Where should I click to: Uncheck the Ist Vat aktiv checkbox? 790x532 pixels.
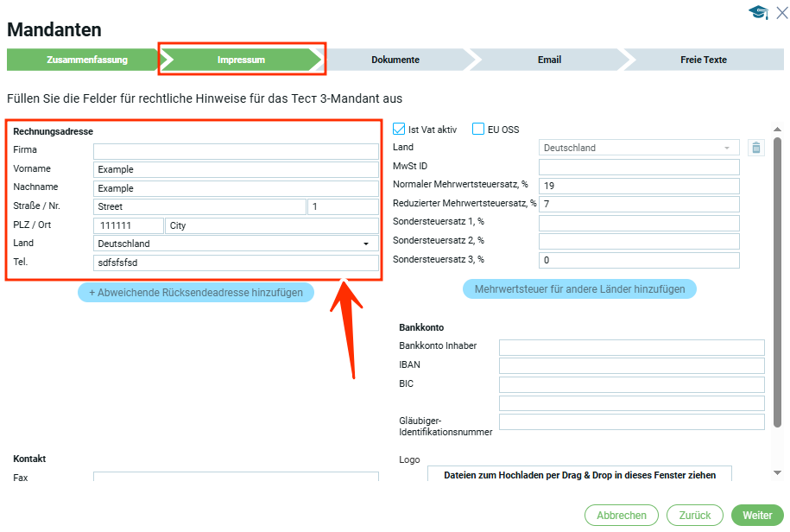pyautogui.click(x=399, y=130)
